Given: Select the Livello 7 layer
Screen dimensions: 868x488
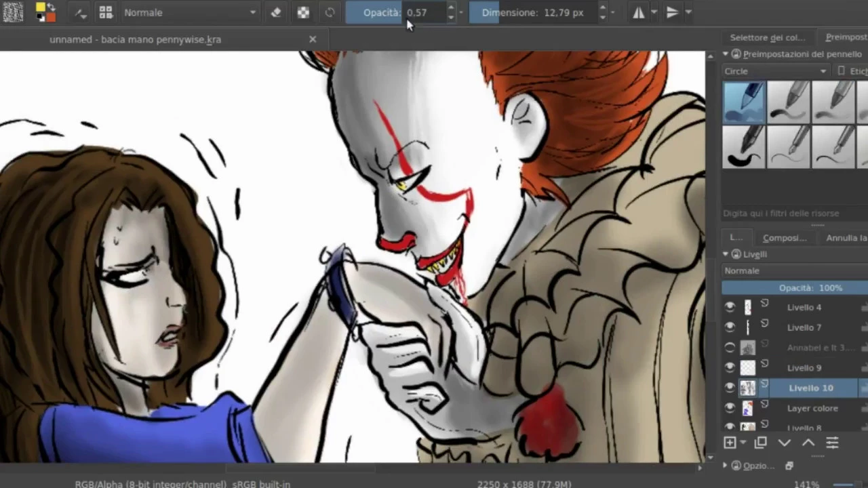Looking at the screenshot, I should tap(804, 327).
